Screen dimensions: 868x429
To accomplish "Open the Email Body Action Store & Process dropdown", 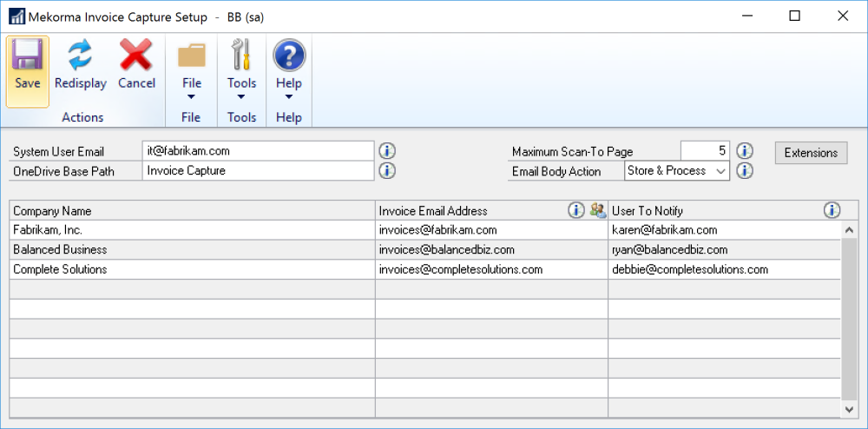I will pyautogui.click(x=677, y=171).
